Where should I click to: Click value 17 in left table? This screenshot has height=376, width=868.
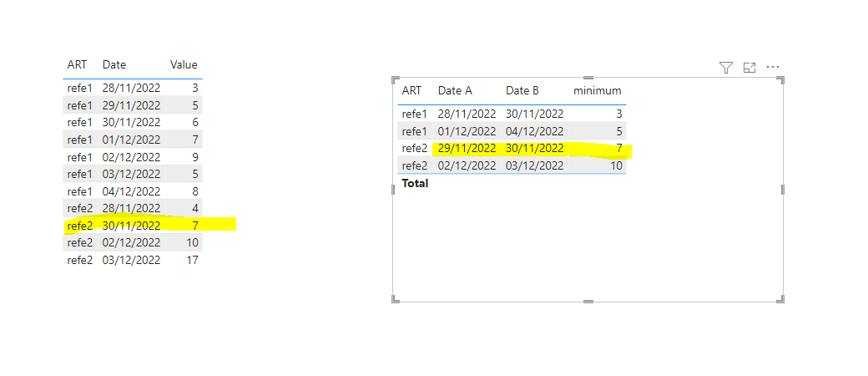tap(192, 260)
